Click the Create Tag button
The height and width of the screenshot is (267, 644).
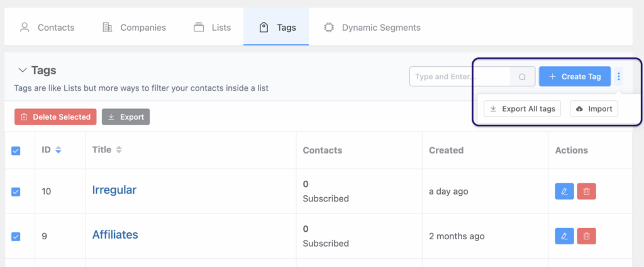tap(575, 77)
